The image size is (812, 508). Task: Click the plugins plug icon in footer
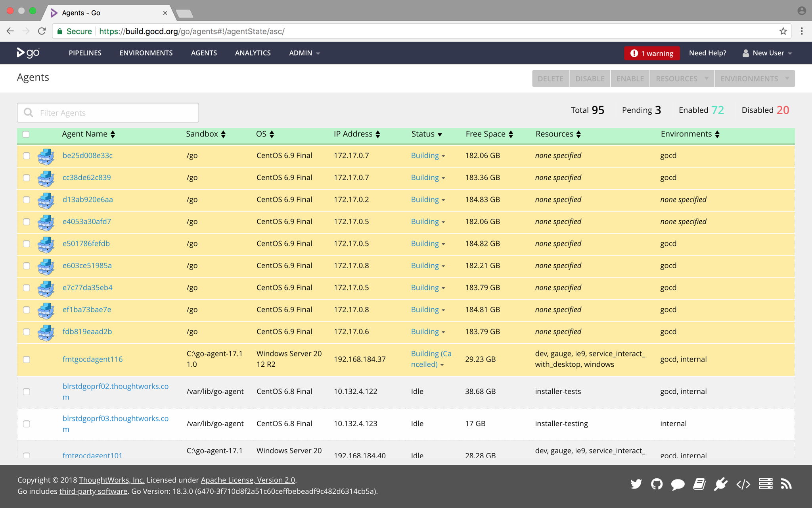tap(721, 484)
